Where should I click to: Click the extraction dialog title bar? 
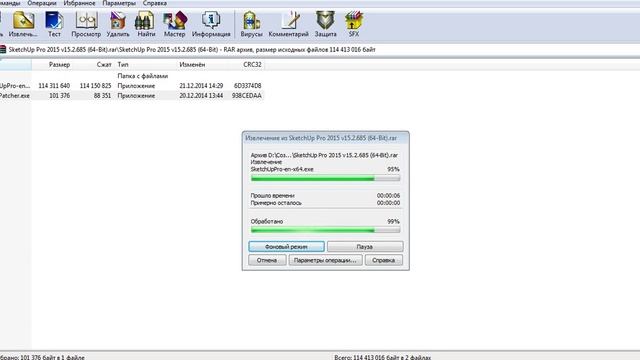[325, 138]
